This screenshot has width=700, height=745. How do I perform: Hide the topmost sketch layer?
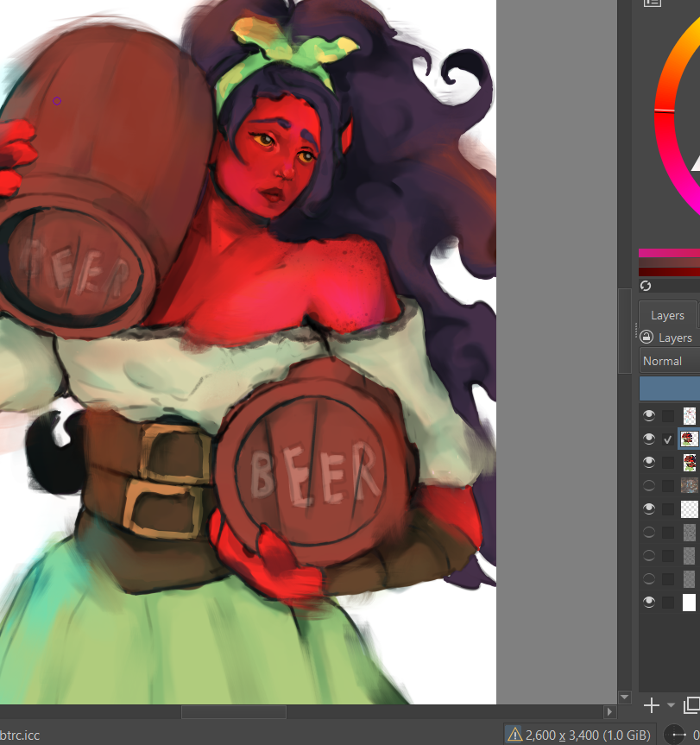pos(649,416)
